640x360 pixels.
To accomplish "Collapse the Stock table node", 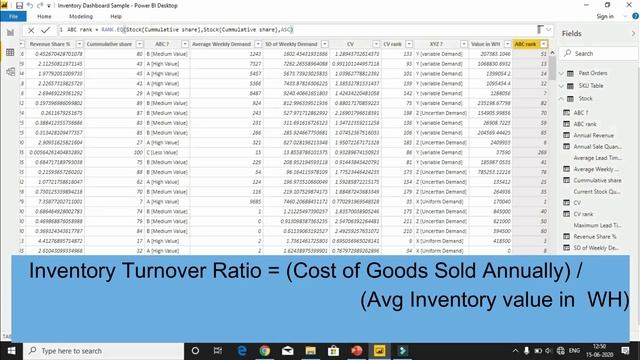I will (562, 98).
